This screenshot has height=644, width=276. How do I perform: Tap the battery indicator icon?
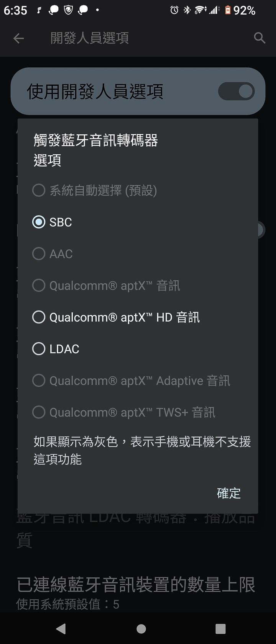[228, 10]
